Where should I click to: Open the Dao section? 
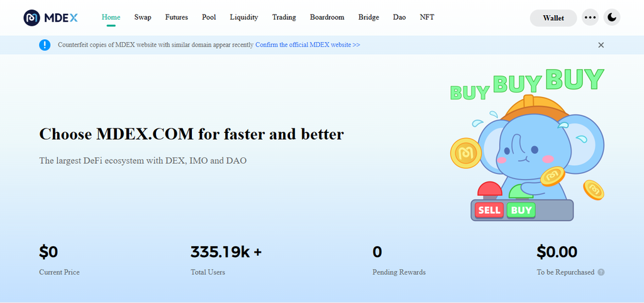point(399,17)
